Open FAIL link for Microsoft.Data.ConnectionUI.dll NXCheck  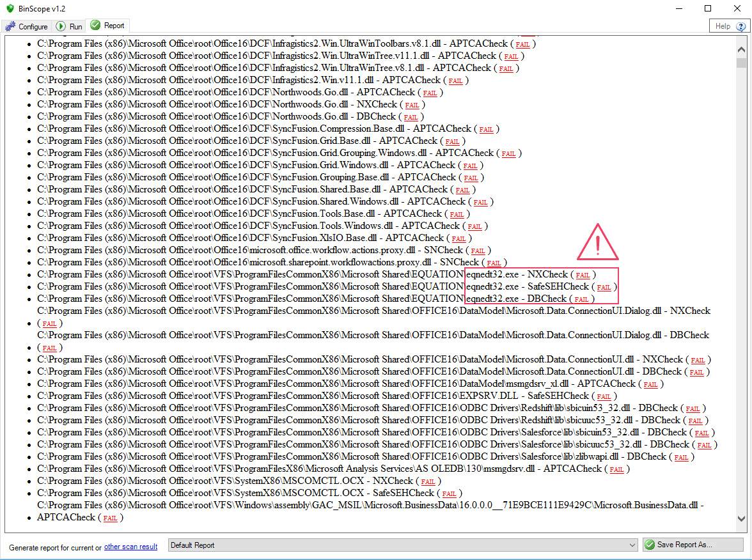pyautogui.click(x=697, y=360)
